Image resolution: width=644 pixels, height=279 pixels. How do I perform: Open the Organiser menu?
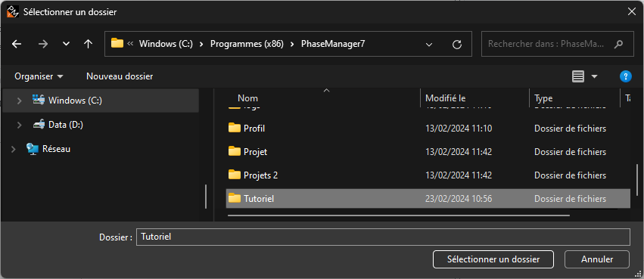(x=39, y=76)
